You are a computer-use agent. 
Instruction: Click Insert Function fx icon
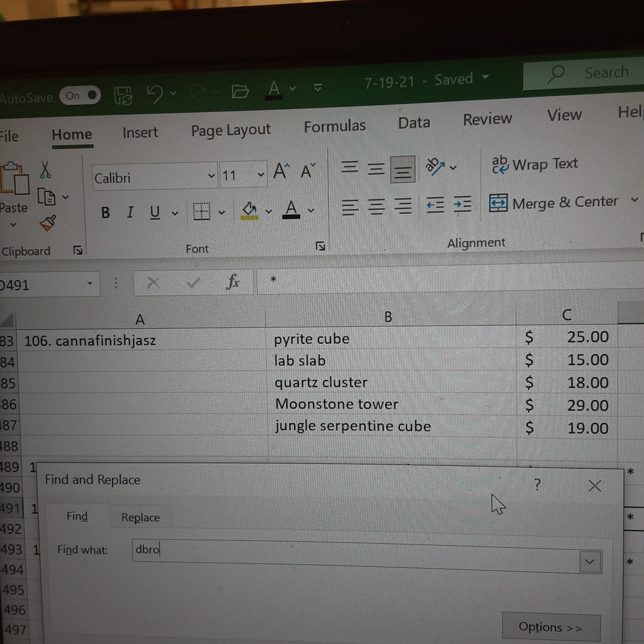click(233, 282)
